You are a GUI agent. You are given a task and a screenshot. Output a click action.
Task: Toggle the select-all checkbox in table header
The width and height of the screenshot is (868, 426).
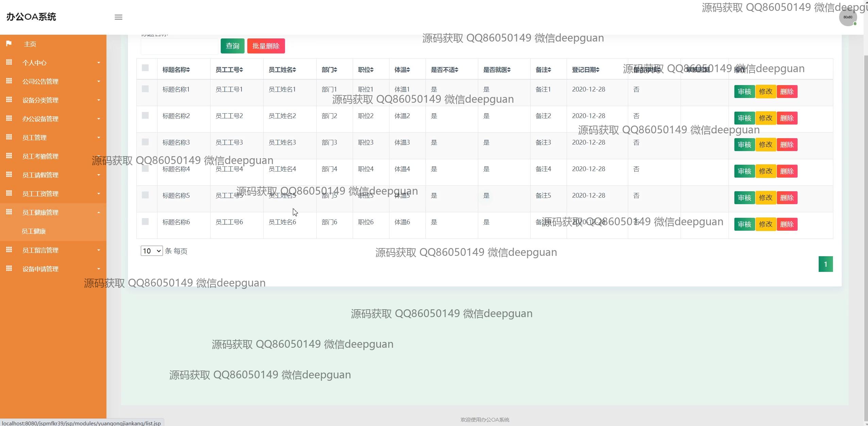(x=145, y=68)
